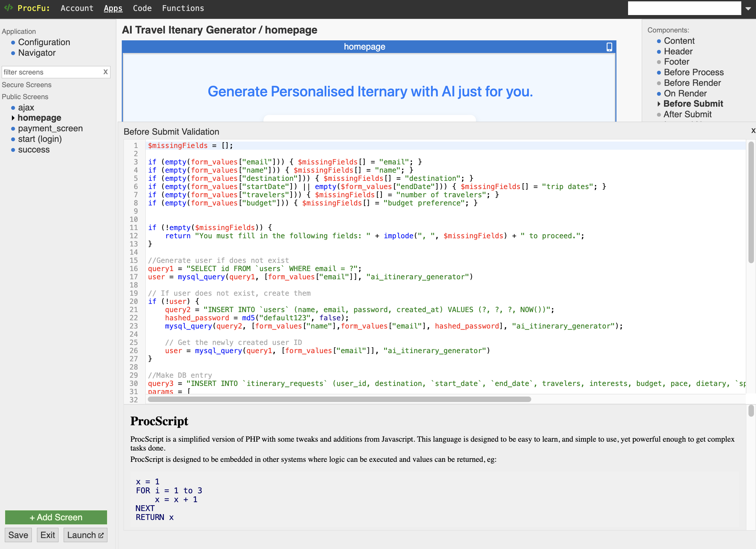Open the Functions menu
This screenshot has height=549, width=756.
(x=183, y=8)
